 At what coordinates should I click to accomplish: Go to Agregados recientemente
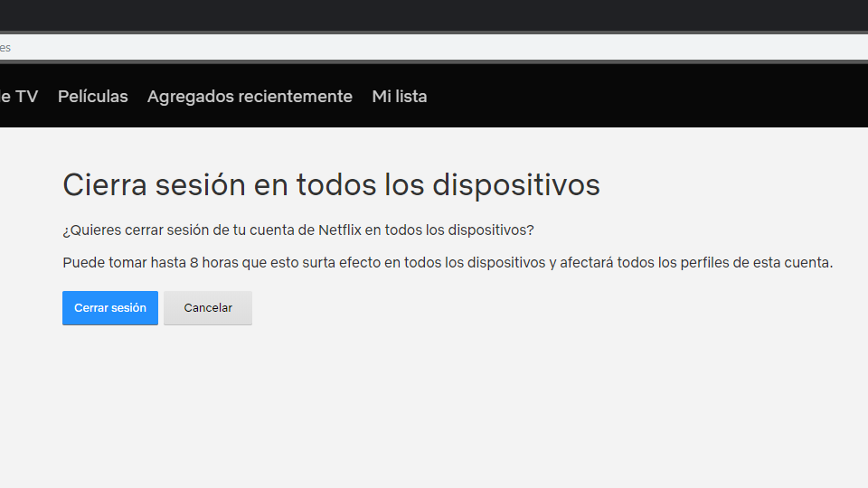coord(250,97)
